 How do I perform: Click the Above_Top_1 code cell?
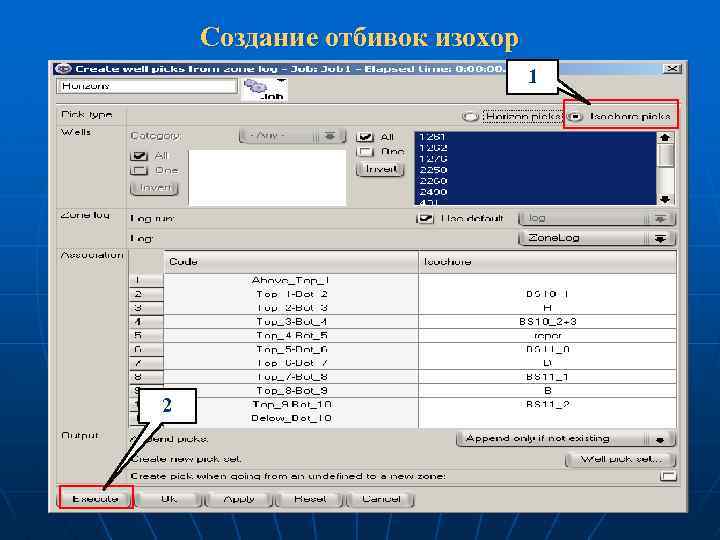coord(291,281)
